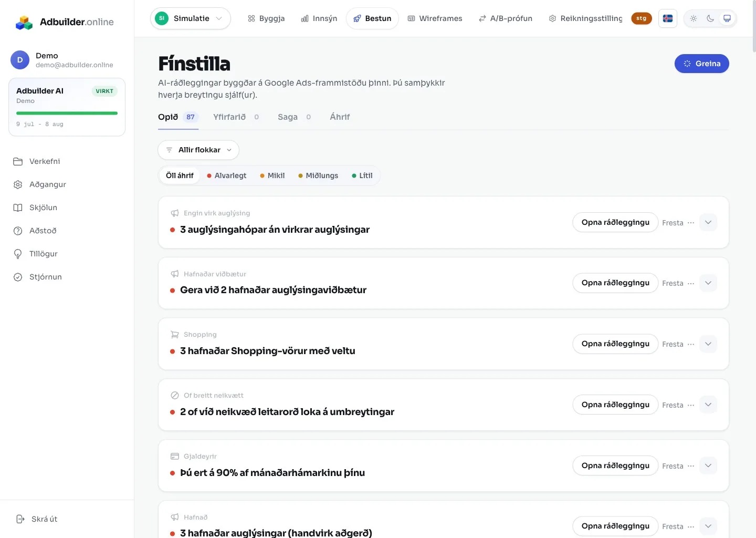Viewport: 756px width, 538px height.
Task: Expand the Gjaldeyrir card
Action: pyautogui.click(x=708, y=465)
